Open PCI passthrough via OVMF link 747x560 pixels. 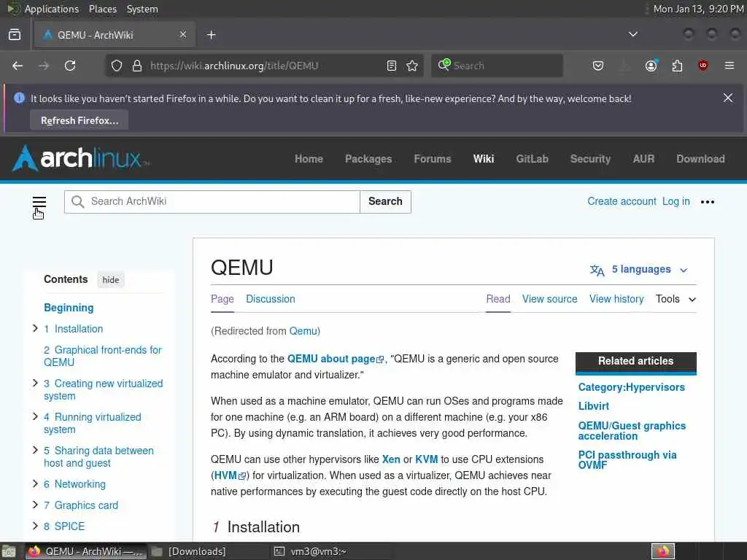(627, 460)
